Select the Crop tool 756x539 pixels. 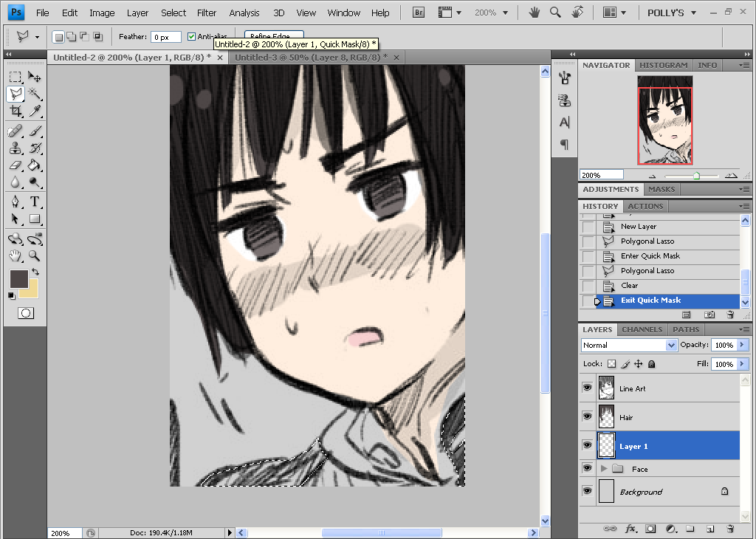pyautogui.click(x=16, y=111)
